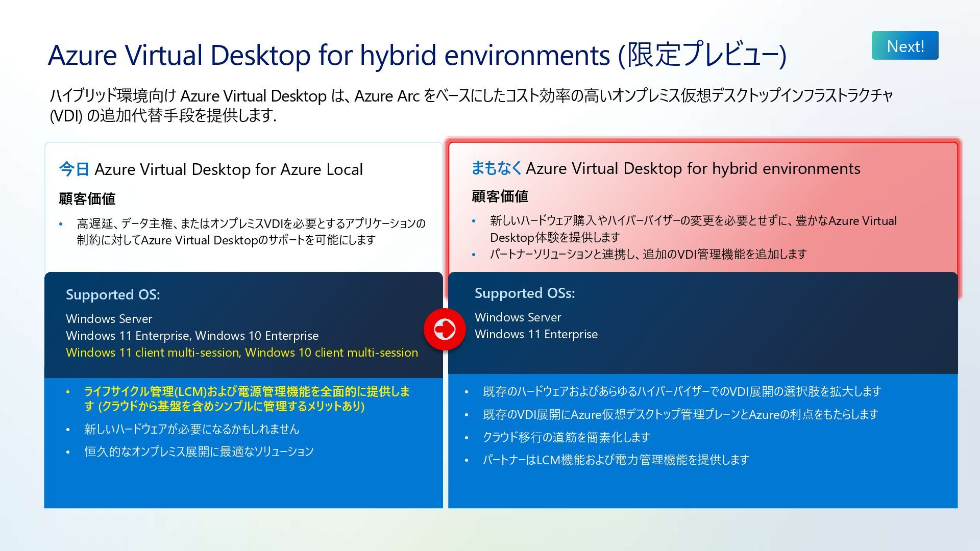Click the right panel's 顧客価値 label
This screenshot has height=551, width=980.
[x=500, y=196]
